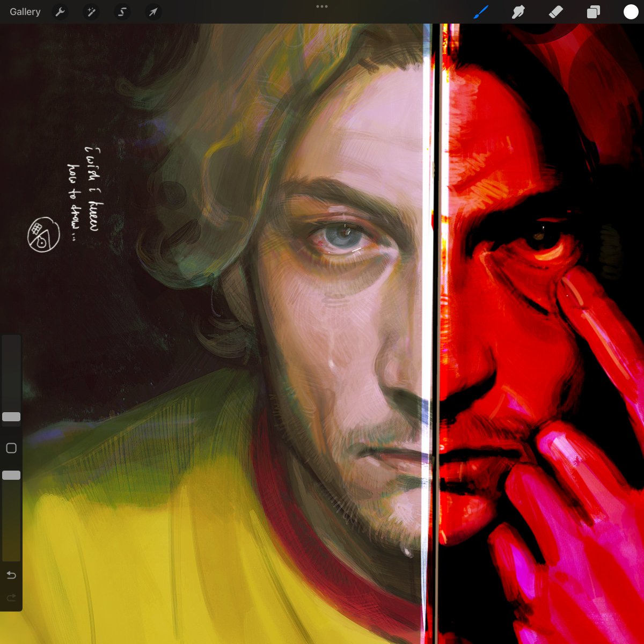Open the Adjustments magic wand menu
The width and height of the screenshot is (644, 644).
(x=91, y=12)
